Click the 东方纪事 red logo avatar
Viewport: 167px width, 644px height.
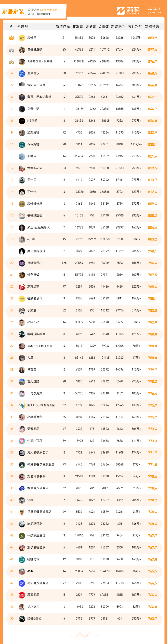[22, 286]
